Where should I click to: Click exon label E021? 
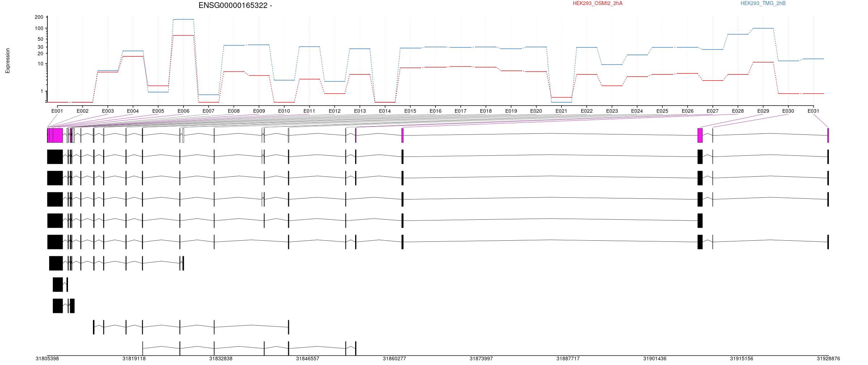561,111
